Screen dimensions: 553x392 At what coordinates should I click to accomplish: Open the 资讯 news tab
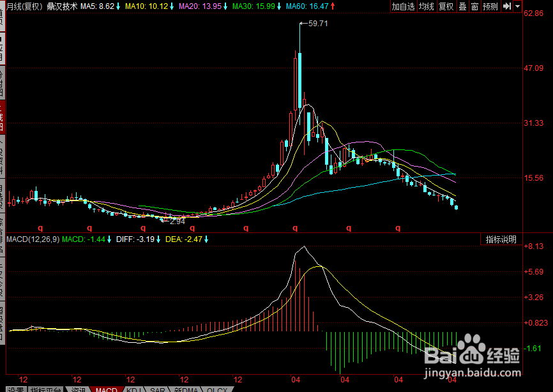pyautogui.click(x=79, y=390)
